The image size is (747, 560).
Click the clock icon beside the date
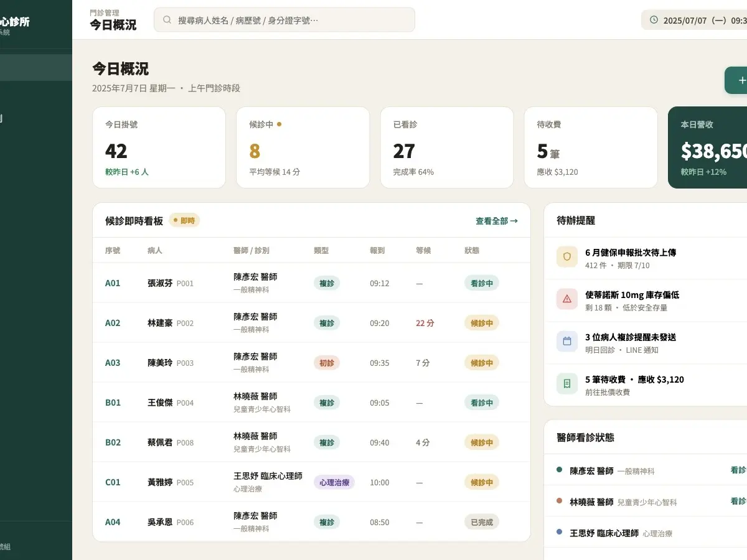coord(654,20)
